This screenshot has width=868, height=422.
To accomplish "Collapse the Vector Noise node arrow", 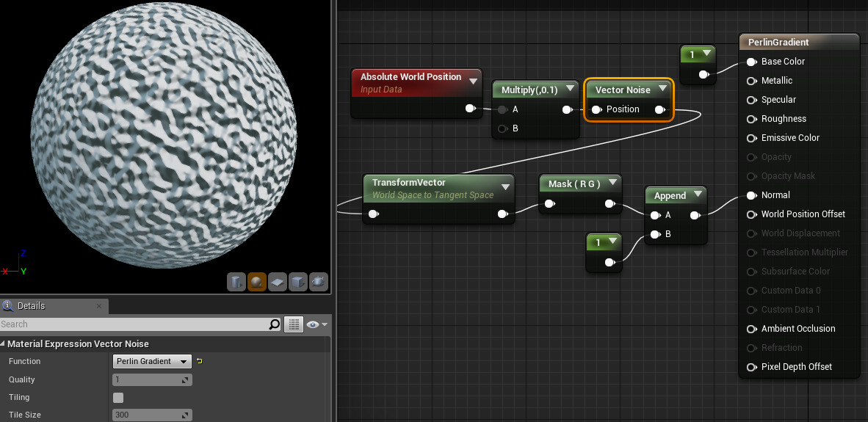I will [x=662, y=90].
